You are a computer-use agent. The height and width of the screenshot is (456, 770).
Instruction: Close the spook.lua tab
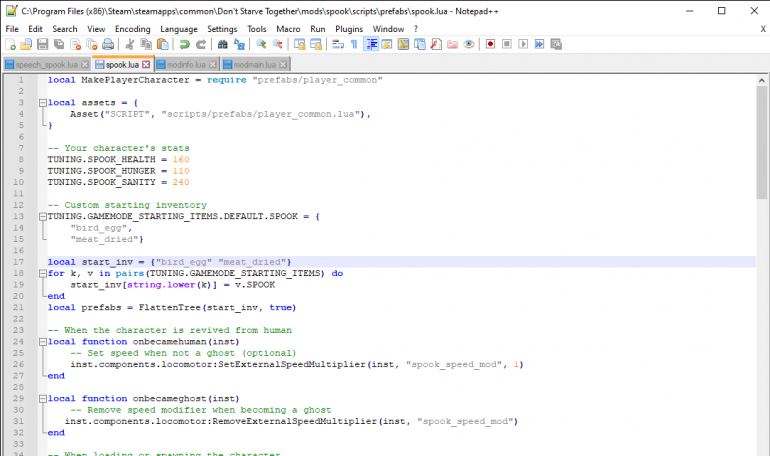(146, 64)
